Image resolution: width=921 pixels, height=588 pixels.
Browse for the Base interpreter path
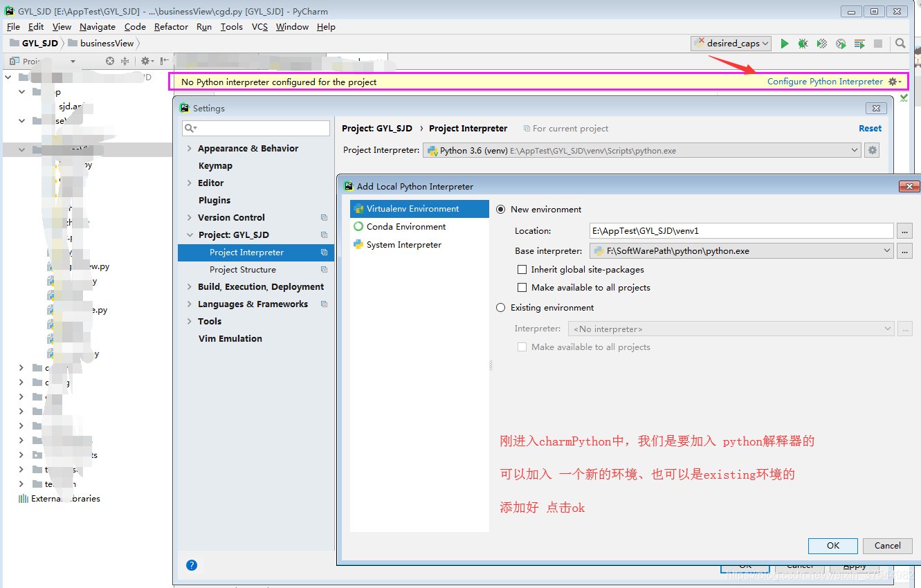pos(904,251)
